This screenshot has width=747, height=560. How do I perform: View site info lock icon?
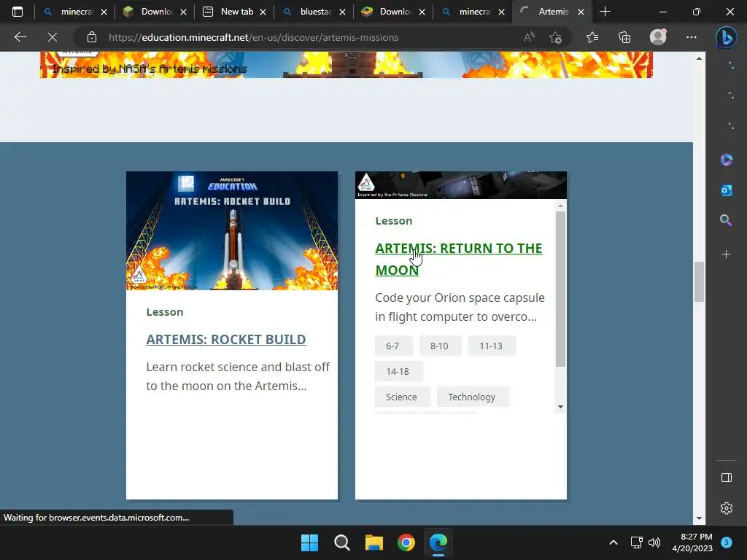pos(92,37)
